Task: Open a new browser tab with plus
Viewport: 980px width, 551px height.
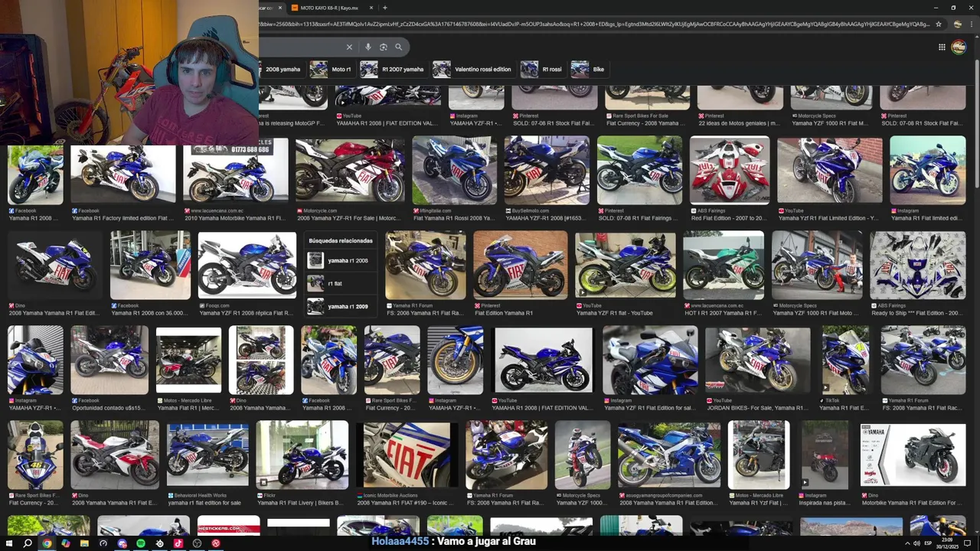Action: click(x=384, y=8)
